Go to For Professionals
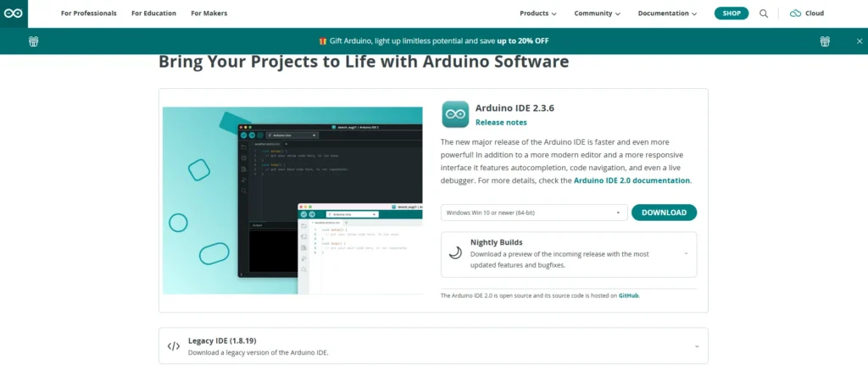This screenshot has width=868, height=370. tap(88, 14)
